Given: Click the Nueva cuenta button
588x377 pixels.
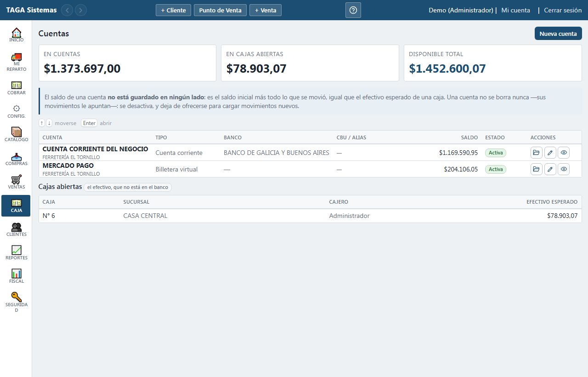Looking at the screenshot, I should pos(558,34).
